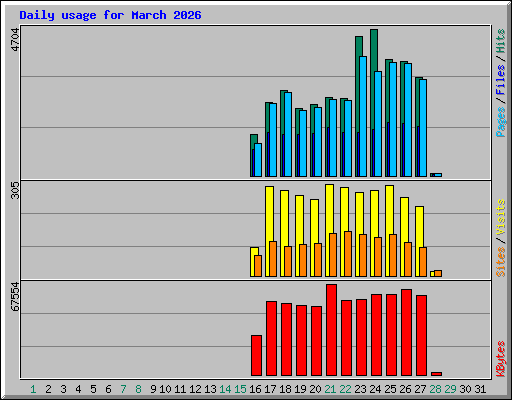Click the Pages legend label
Screen dimensions: 512x400
tap(500, 122)
